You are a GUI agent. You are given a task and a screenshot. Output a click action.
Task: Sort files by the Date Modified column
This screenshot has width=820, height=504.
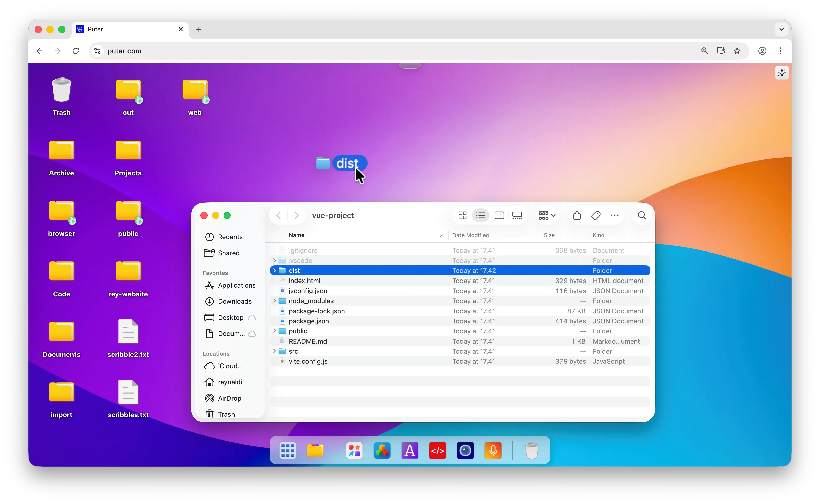click(x=471, y=235)
